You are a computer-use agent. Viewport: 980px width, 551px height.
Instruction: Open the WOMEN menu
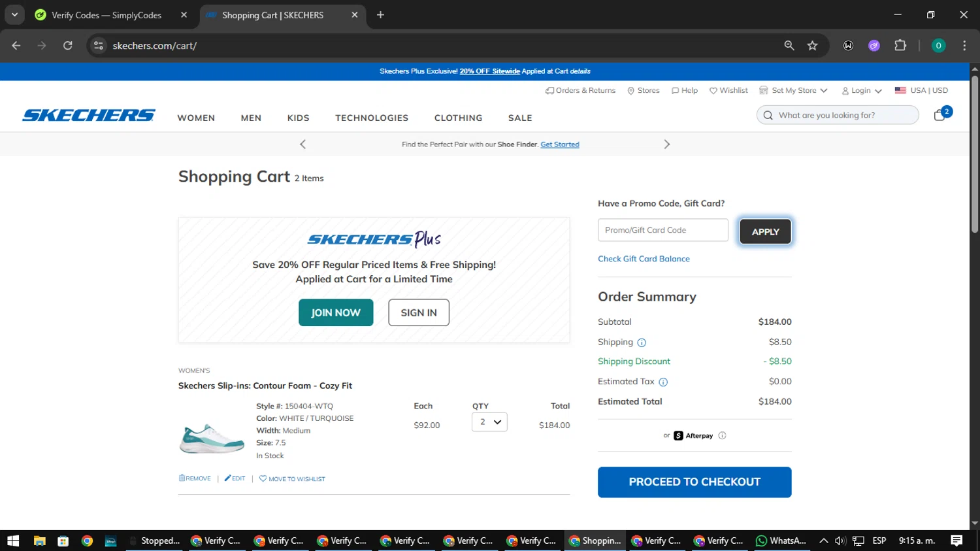tap(196, 118)
